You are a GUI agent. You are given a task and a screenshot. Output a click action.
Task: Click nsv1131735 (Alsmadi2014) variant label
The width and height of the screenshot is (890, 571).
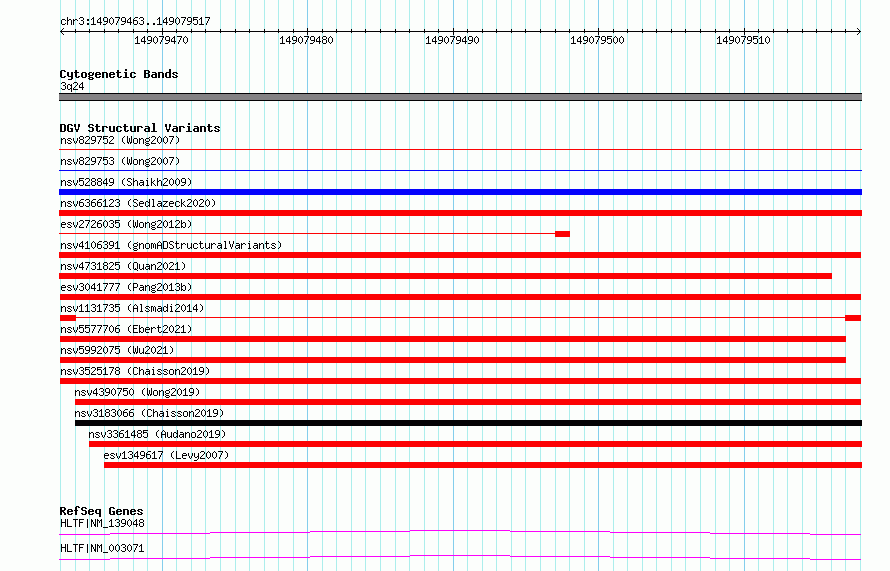132,308
